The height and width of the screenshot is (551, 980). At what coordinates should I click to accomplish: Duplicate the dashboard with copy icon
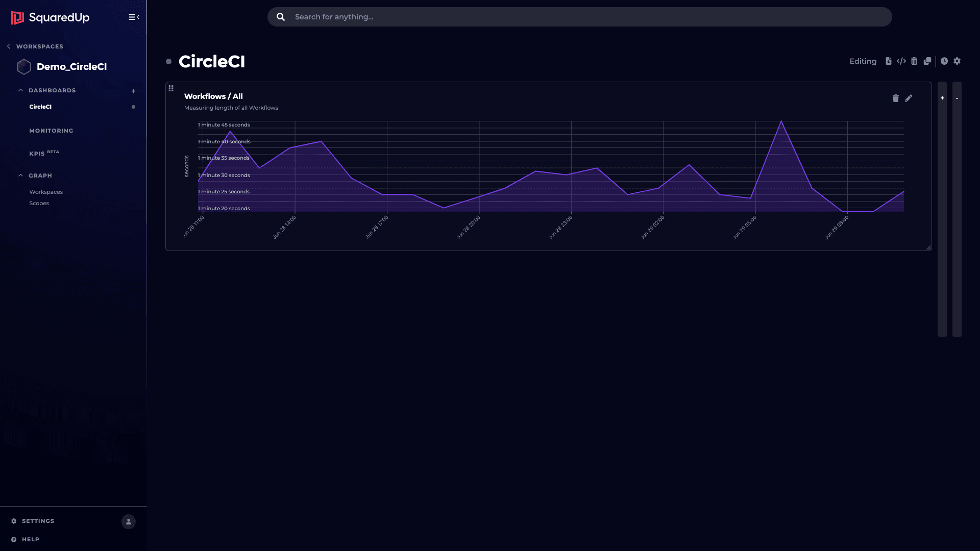coord(927,61)
